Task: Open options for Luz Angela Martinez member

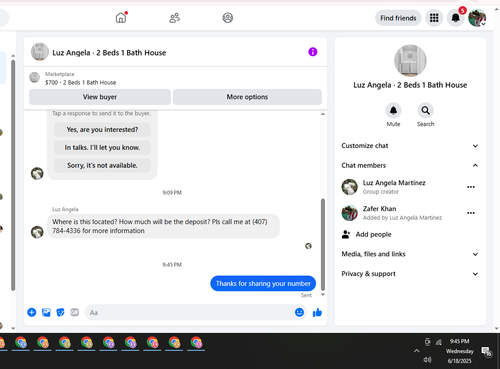Action: coord(471,187)
